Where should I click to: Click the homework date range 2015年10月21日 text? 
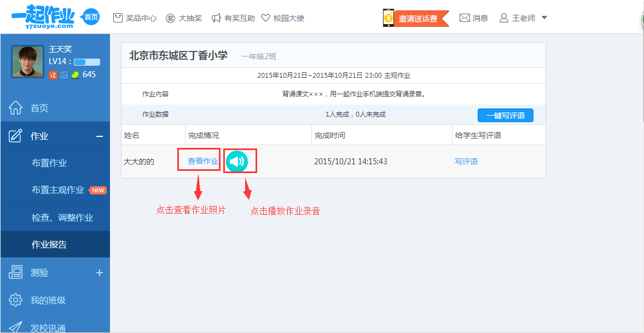click(334, 76)
